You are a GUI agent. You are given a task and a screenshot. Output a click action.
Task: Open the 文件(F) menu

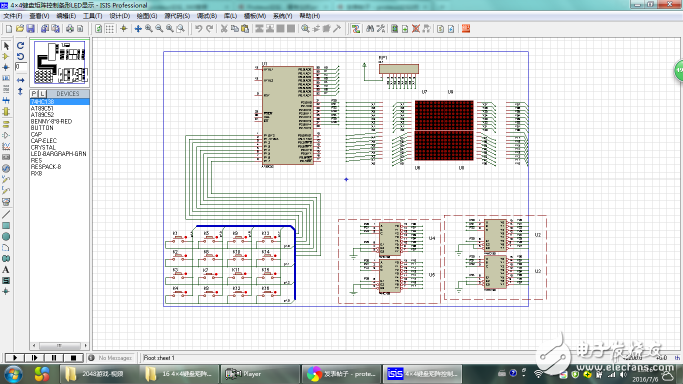click(x=13, y=16)
